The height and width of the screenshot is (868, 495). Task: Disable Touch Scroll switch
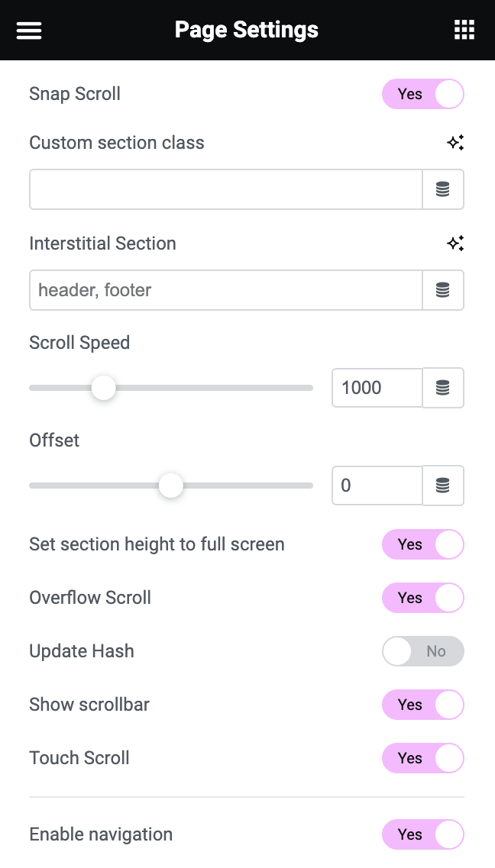(423, 758)
